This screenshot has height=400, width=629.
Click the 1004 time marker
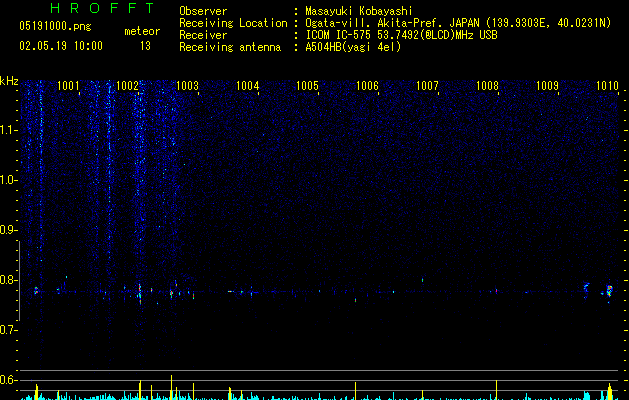248,85
